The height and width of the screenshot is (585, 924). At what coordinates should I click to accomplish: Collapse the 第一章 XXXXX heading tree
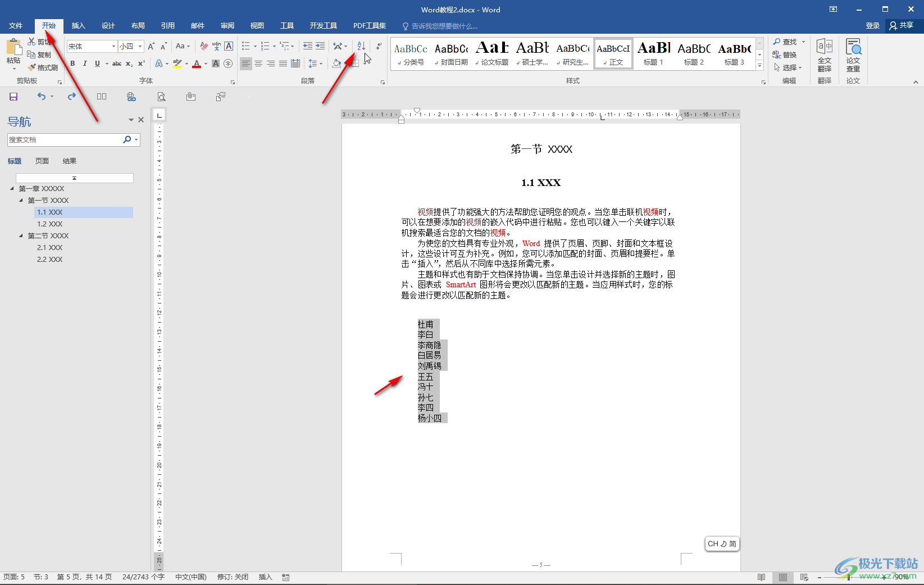12,188
